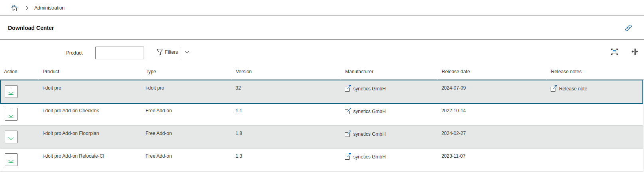Download the Relocate-CI add-on
The width and height of the screenshot is (644, 172).
point(11,160)
